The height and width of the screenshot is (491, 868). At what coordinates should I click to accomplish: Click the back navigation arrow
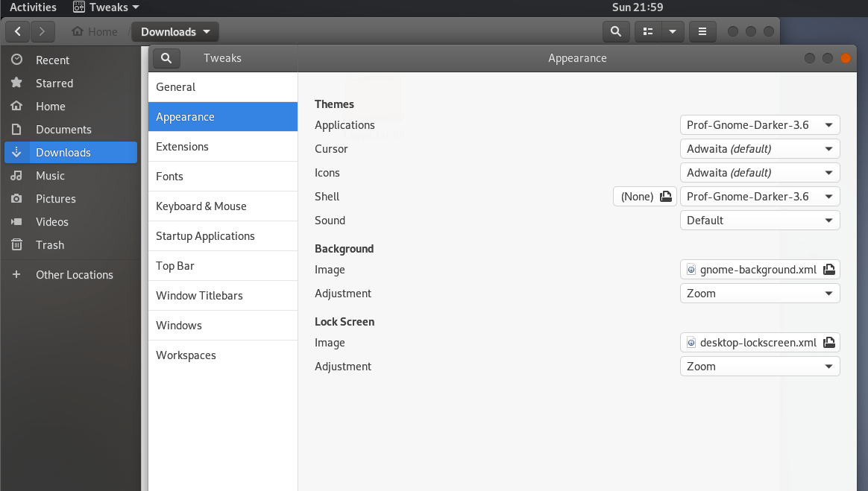pos(17,31)
